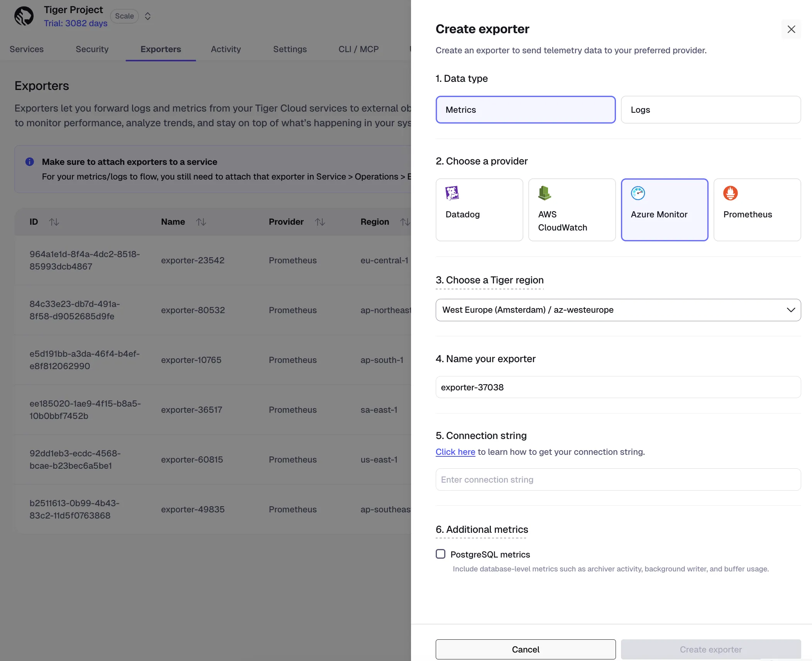
Task: Close the Create exporter panel
Action: [791, 29]
